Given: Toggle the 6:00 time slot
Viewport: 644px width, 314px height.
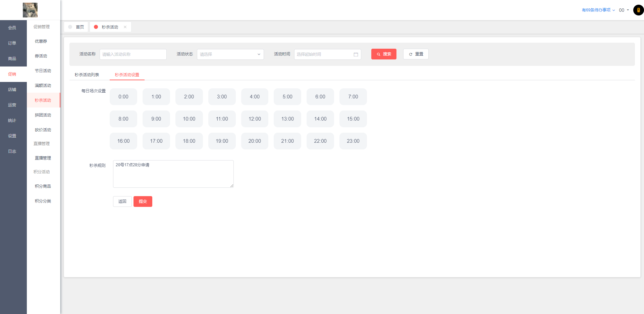Looking at the screenshot, I should click(x=320, y=97).
